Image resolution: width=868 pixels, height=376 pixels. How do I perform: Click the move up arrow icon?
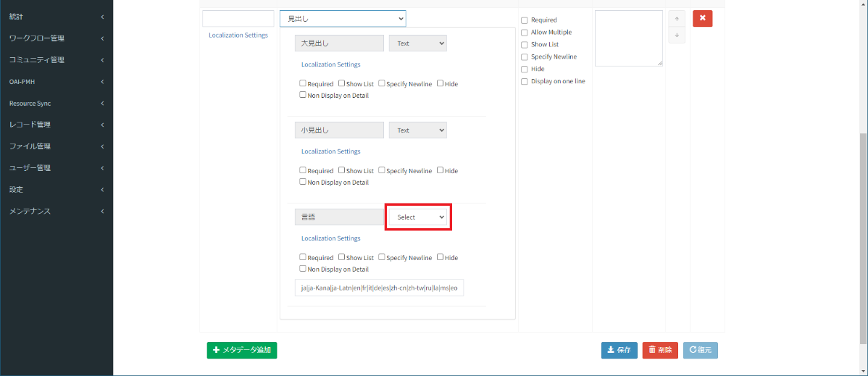(x=676, y=19)
